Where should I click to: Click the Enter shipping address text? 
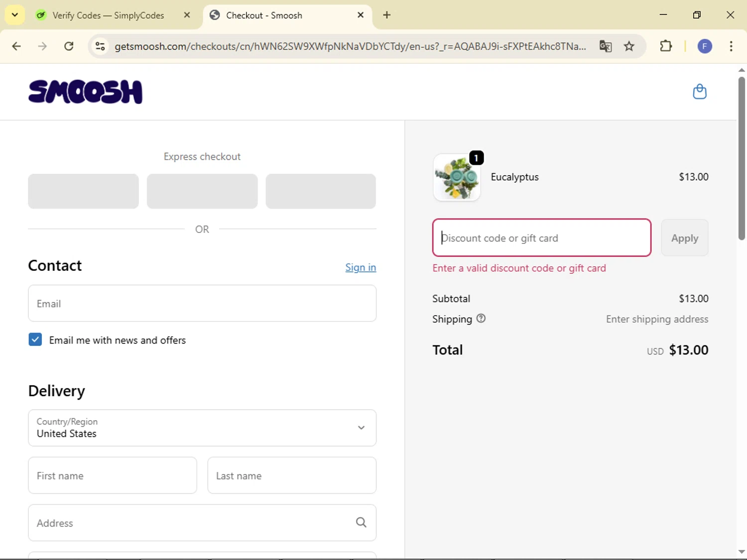point(657,319)
